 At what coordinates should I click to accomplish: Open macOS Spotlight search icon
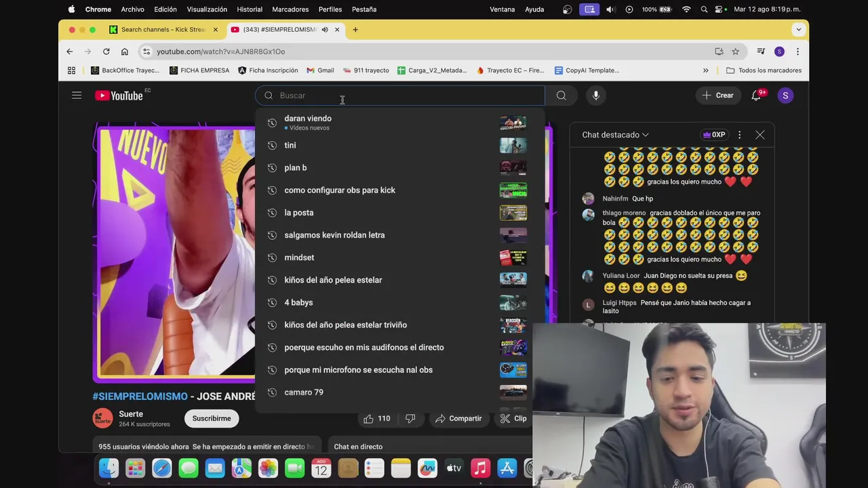pyautogui.click(x=704, y=9)
